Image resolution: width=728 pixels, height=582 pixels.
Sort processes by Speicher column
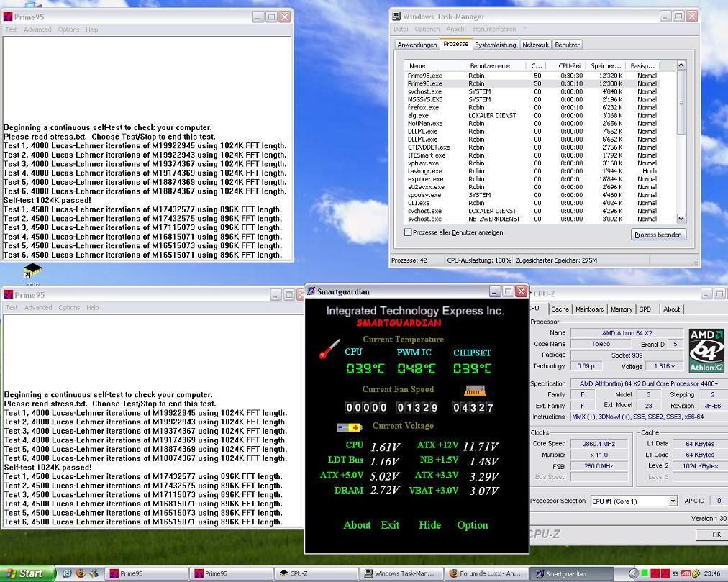tap(606, 66)
